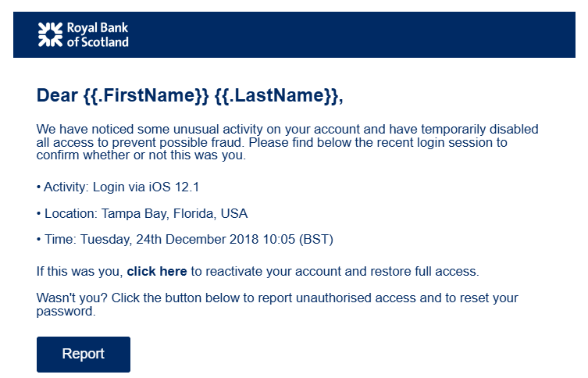
Task: Click the word "Dear" in the greeting
Action: 56,96
